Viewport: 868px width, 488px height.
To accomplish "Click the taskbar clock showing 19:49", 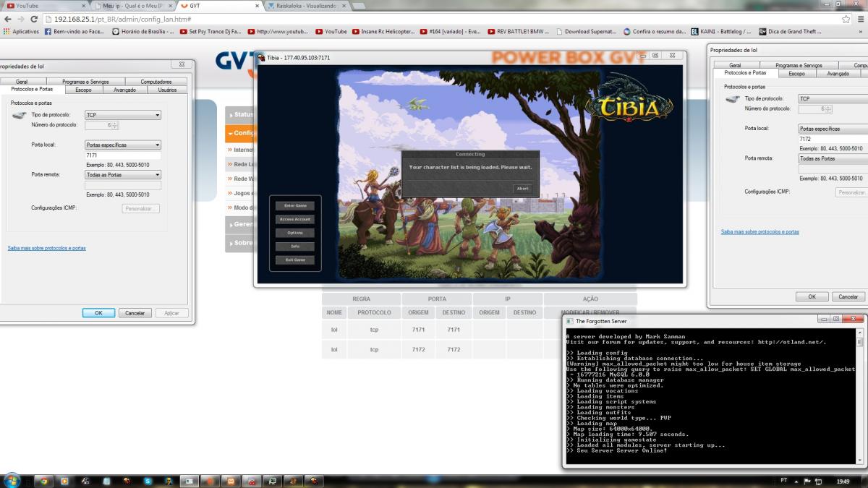I will [843, 481].
